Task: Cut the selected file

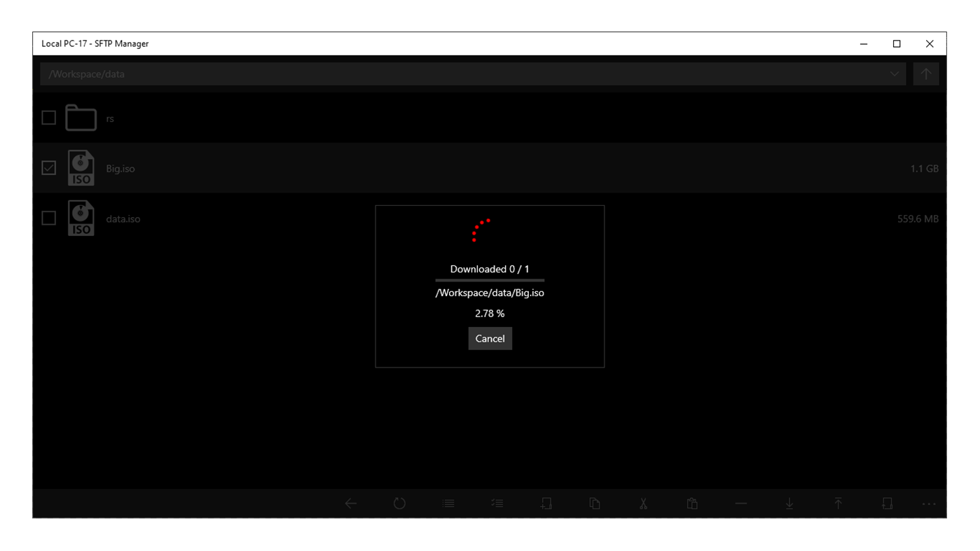Action: [642, 503]
